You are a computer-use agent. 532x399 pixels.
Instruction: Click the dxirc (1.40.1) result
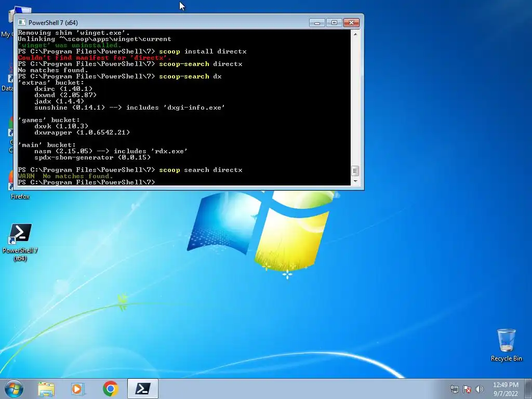[x=63, y=89]
